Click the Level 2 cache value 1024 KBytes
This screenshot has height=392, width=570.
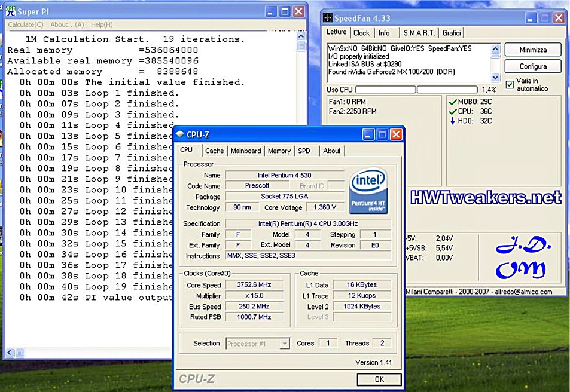(x=362, y=307)
